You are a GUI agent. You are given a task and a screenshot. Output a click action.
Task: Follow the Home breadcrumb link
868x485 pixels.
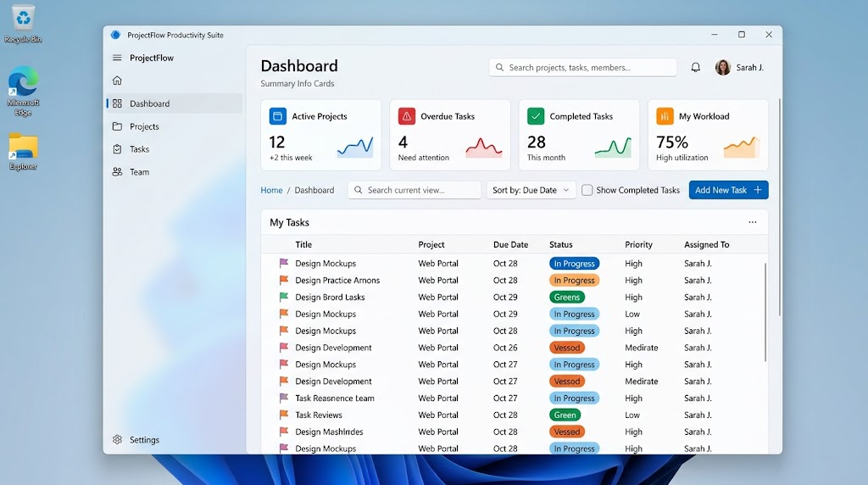(271, 190)
